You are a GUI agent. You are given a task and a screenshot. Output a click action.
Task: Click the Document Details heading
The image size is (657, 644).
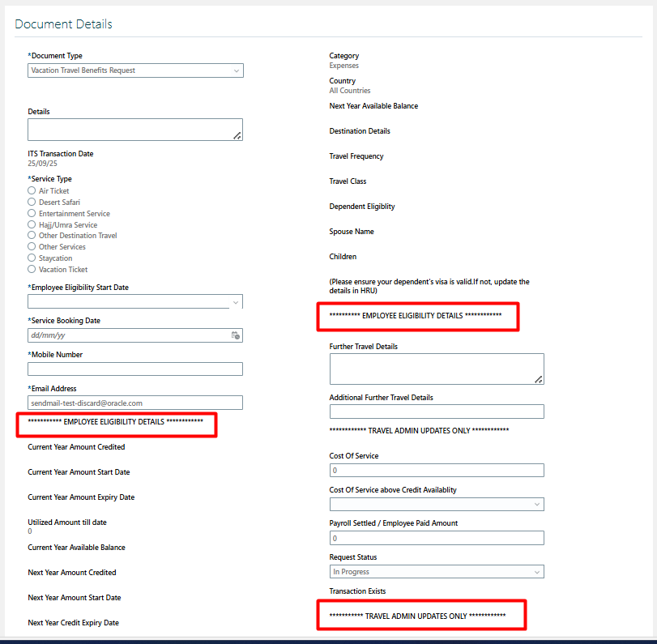[64, 23]
